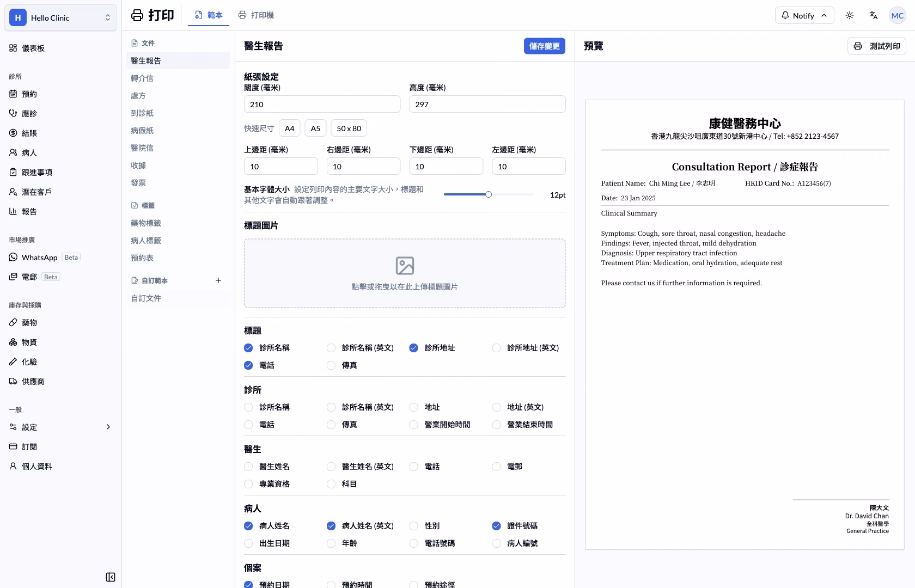Screen dimensions: 915x588
Task: Enable 診所地址 (英文) in 標題 section
Action: pos(496,348)
